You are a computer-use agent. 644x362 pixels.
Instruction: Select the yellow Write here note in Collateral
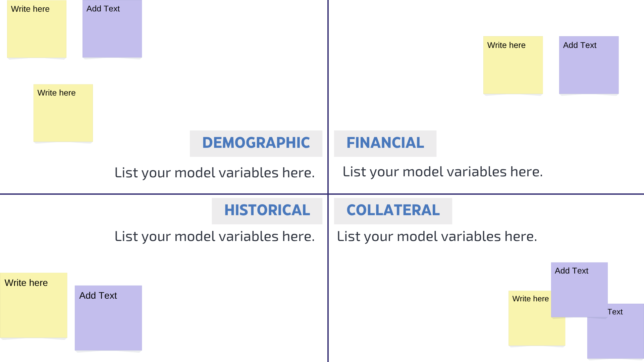530,322
